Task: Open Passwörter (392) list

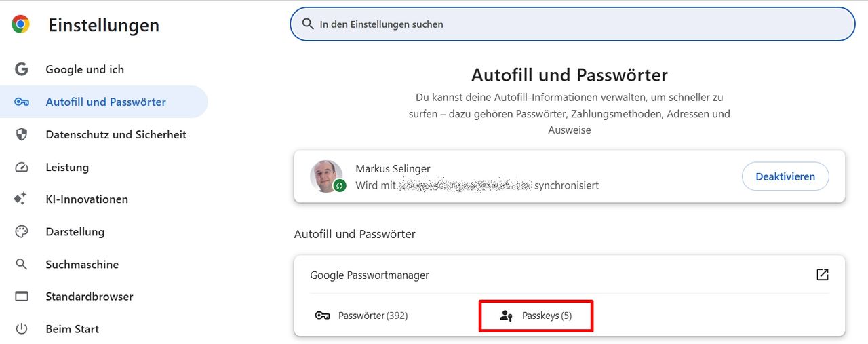Action: [x=373, y=316]
